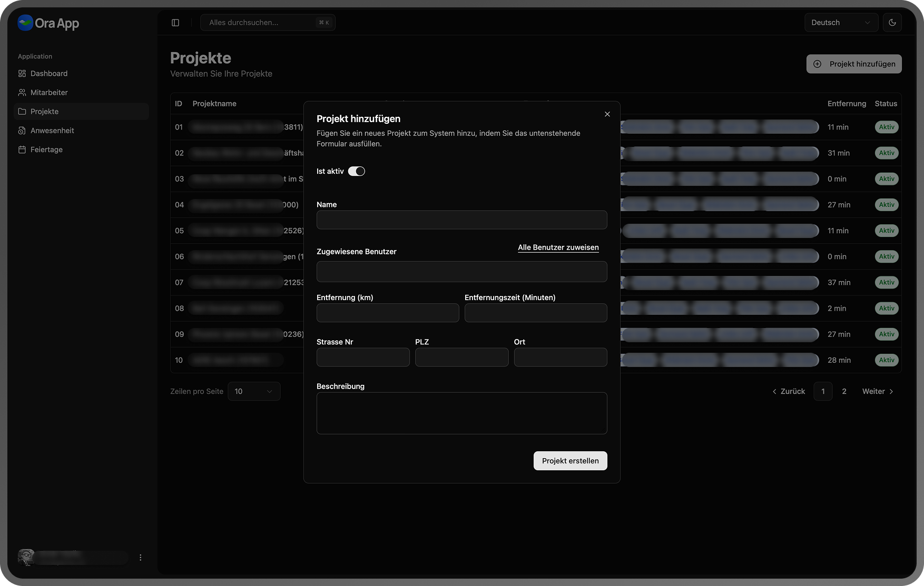Close the Projekt hinzufügen dialog
This screenshot has height=586, width=924.
pos(607,114)
